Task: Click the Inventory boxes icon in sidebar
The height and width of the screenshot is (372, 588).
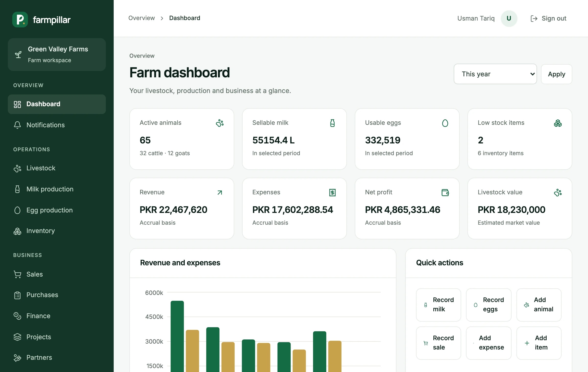Action: pos(17,231)
